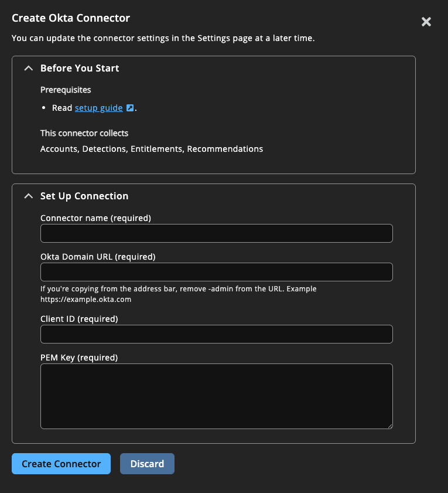Click the Discard button

(x=147, y=463)
